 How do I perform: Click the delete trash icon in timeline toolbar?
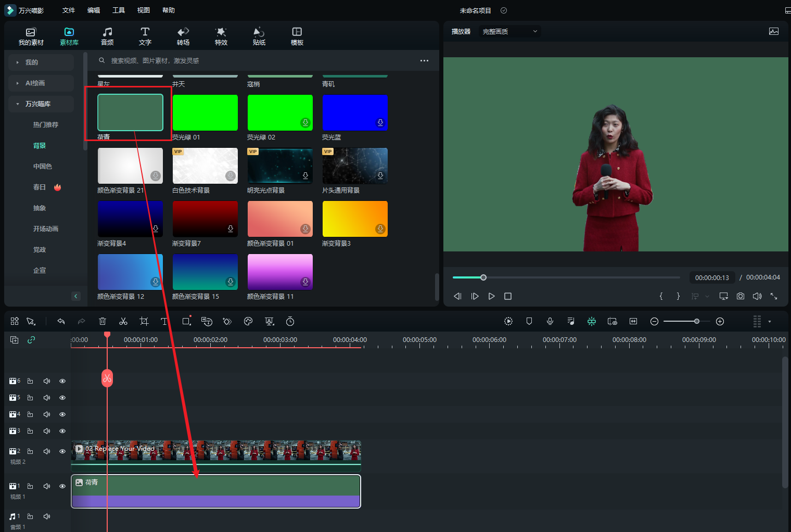click(103, 322)
